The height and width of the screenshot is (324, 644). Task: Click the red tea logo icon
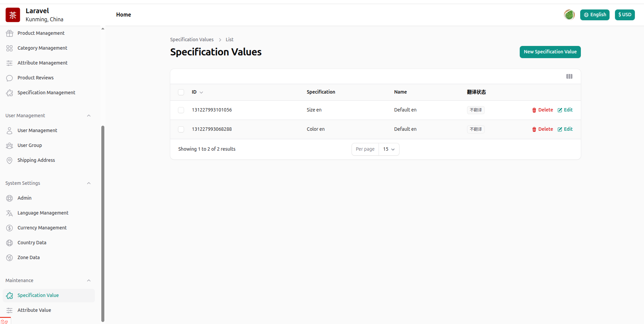(13, 15)
